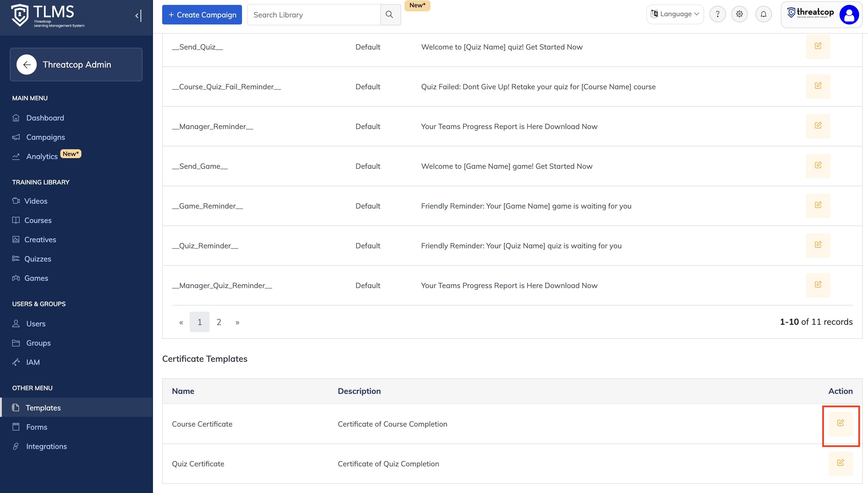Jump to first page with « arrow

point(181,322)
